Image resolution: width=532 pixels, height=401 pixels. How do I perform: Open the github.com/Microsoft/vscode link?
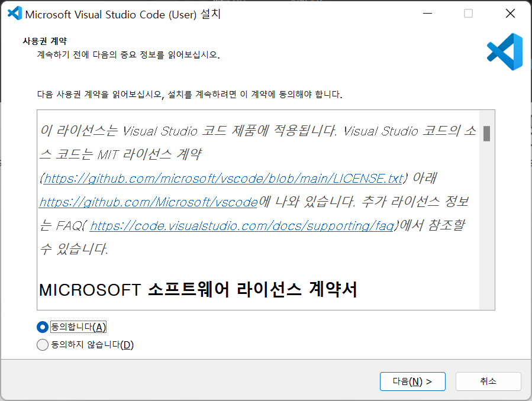click(x=149, y=202)
